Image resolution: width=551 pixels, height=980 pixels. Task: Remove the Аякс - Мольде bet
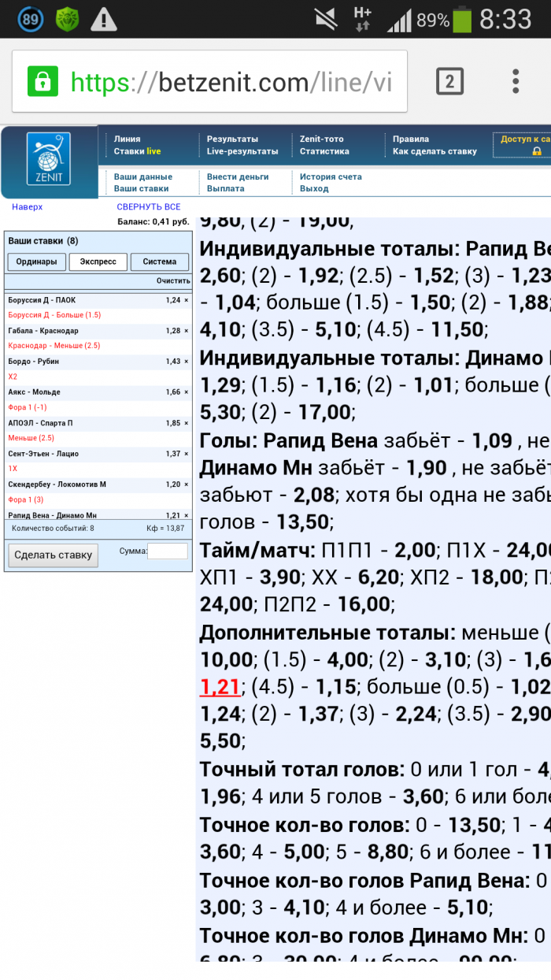(x=187, y=392)
